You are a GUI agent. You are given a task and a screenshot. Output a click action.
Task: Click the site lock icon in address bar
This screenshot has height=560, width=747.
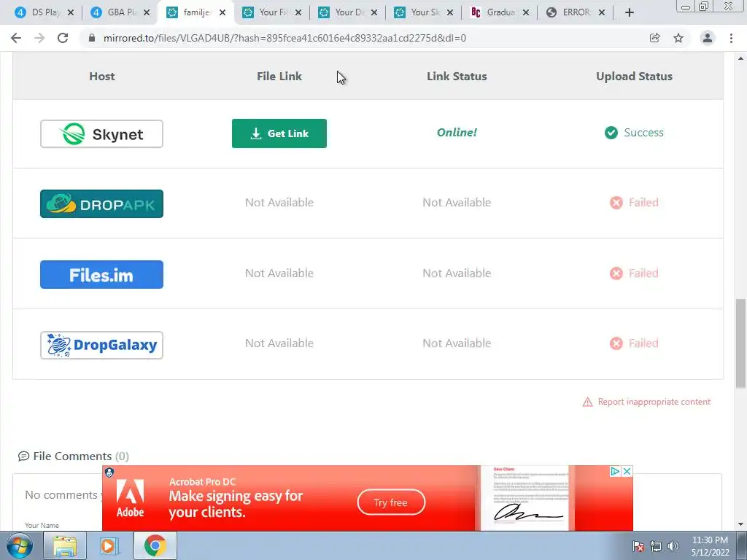point(92,38)
